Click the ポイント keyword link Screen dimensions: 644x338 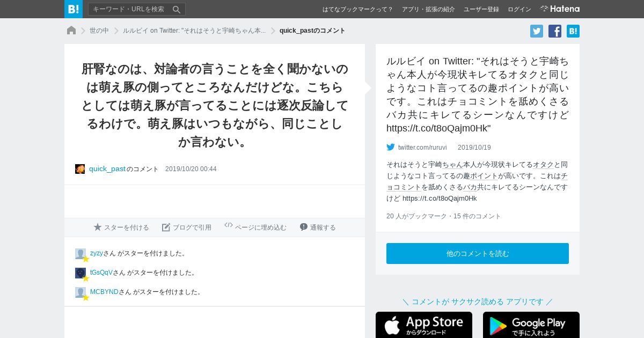click(484, 176)
